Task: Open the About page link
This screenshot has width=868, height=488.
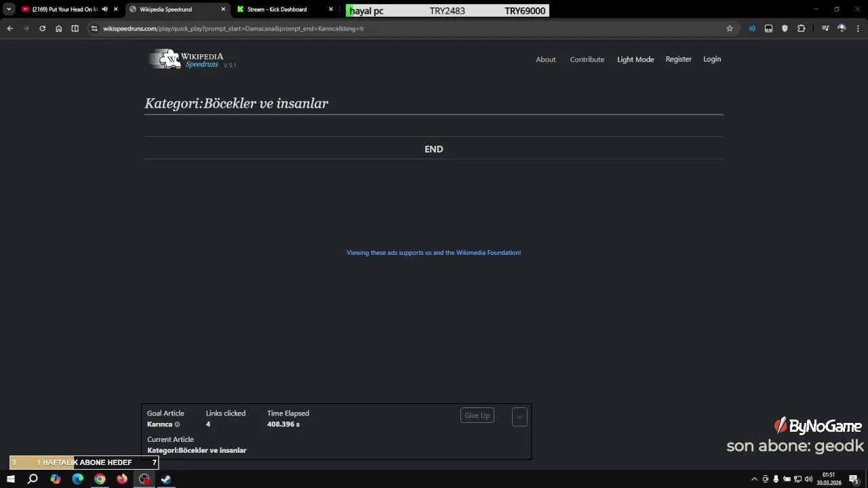Action: pos(546,60)
